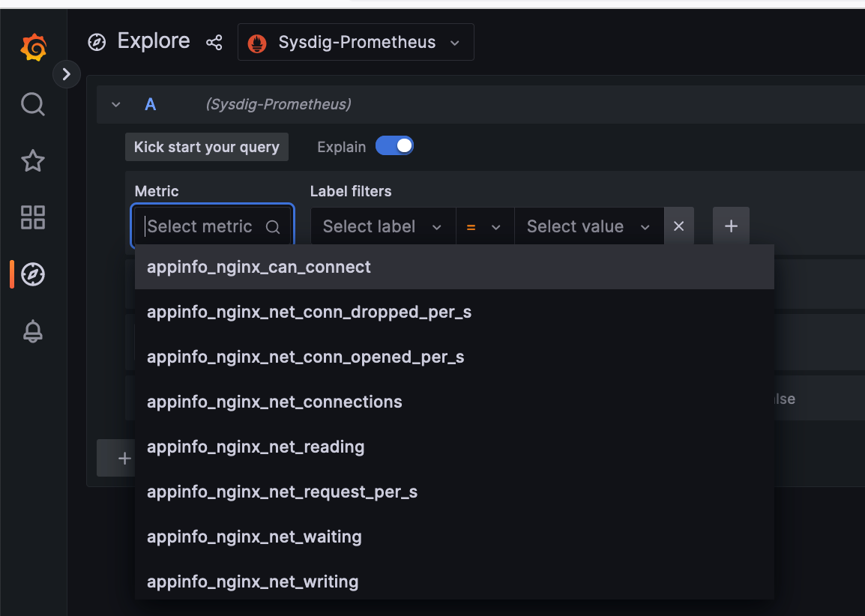Open the equals operator dropdown
This screenshot has width=865, height=616.
point(485,226)
